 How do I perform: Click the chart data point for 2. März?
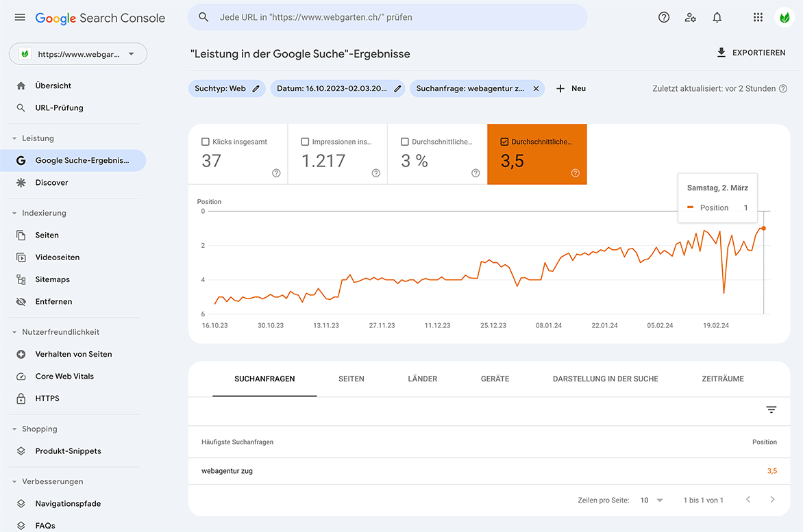[763, 228]
